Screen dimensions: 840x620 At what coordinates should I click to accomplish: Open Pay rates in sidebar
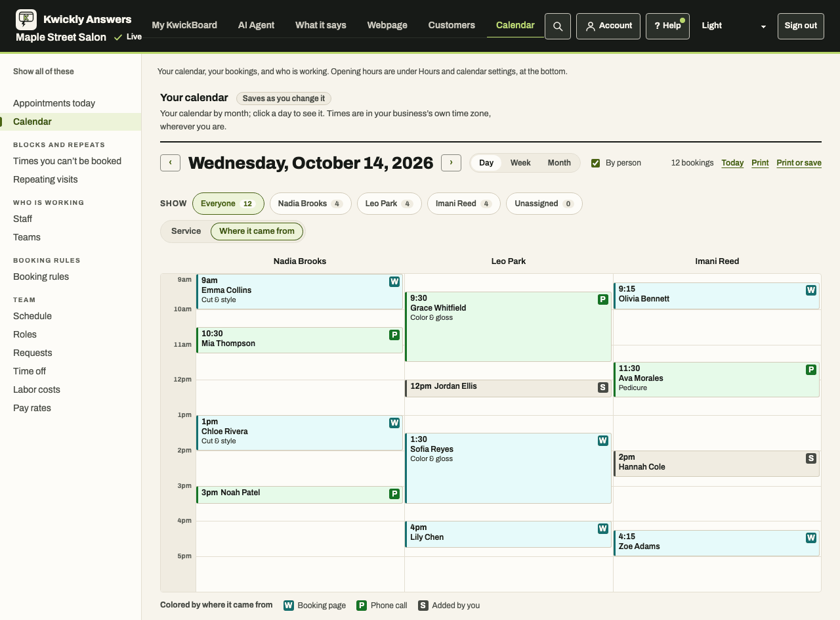70,408
